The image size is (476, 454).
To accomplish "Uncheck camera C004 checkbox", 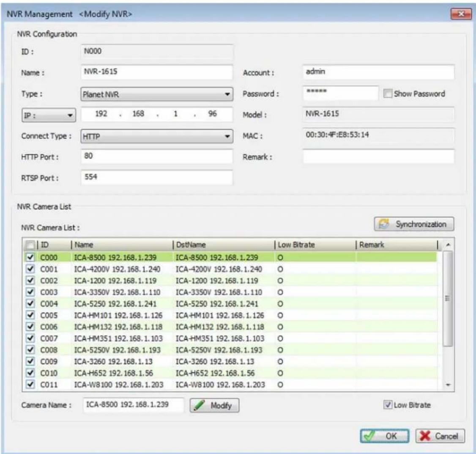I will click(30, 303).
